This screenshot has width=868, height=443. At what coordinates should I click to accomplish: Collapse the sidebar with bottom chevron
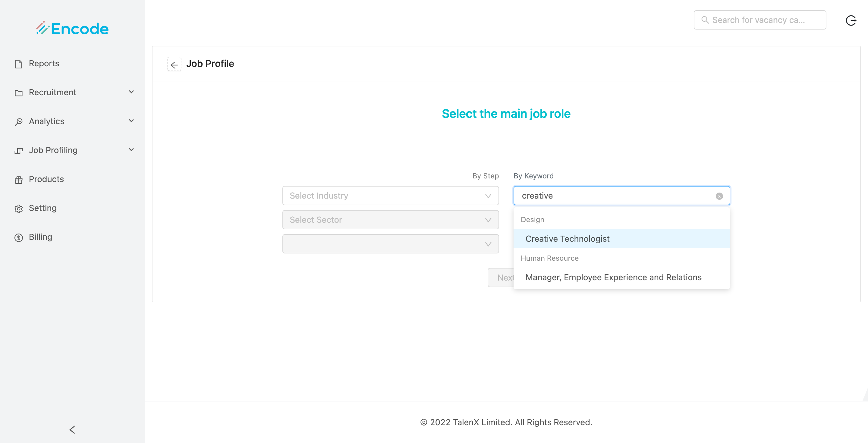click(72, 429)
